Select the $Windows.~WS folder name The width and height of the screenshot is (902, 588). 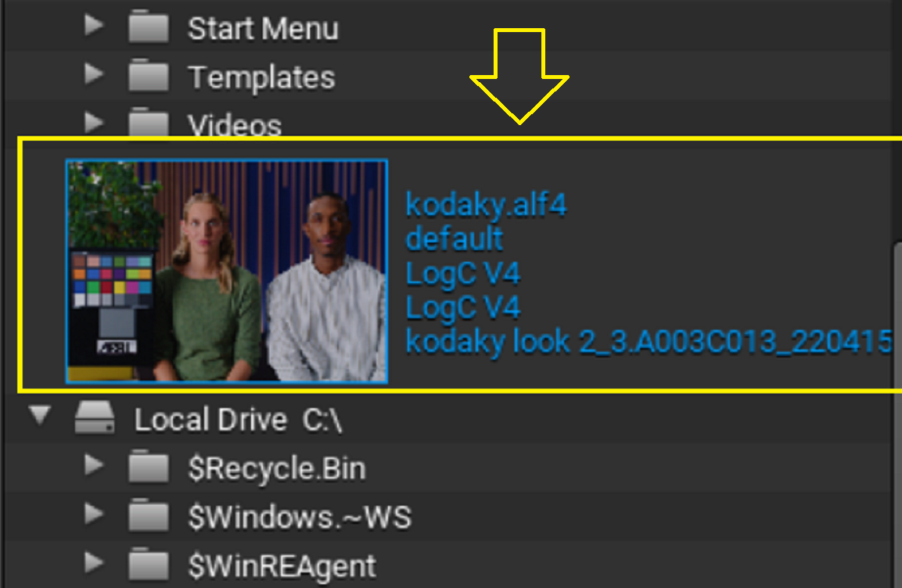[300, 518]
